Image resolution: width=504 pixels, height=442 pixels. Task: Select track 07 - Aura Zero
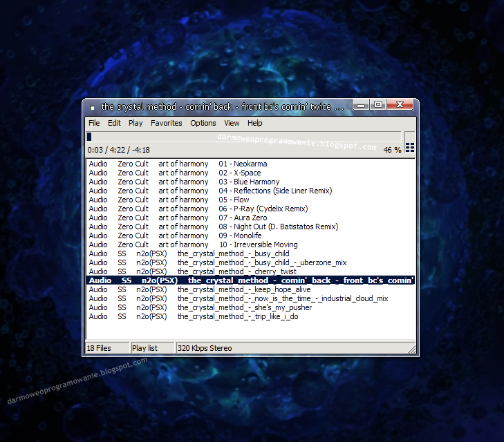pyautogui.click(x=251, y=218)
